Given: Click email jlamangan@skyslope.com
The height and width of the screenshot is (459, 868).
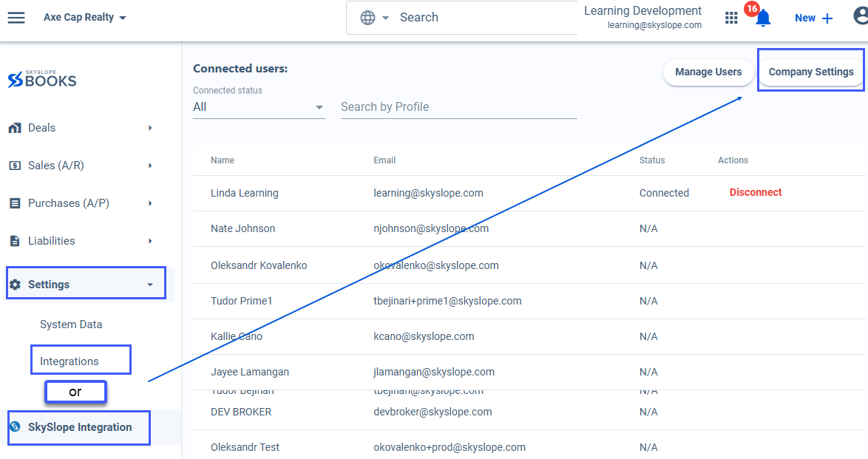Looking at the screenshot, I should click(434, 372).
